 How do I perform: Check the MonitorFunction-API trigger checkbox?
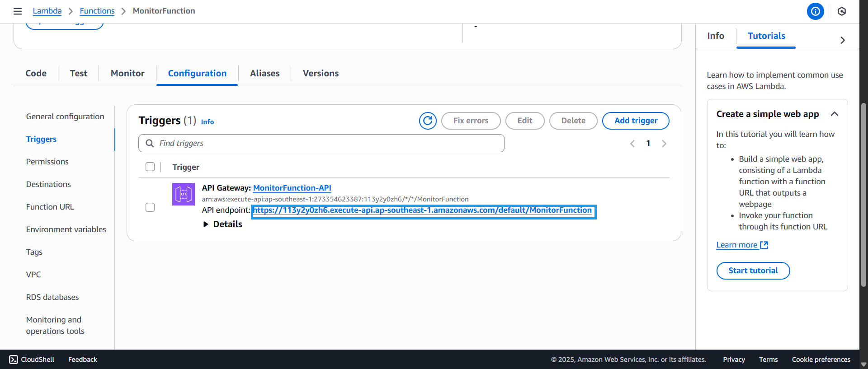point(150,207)
